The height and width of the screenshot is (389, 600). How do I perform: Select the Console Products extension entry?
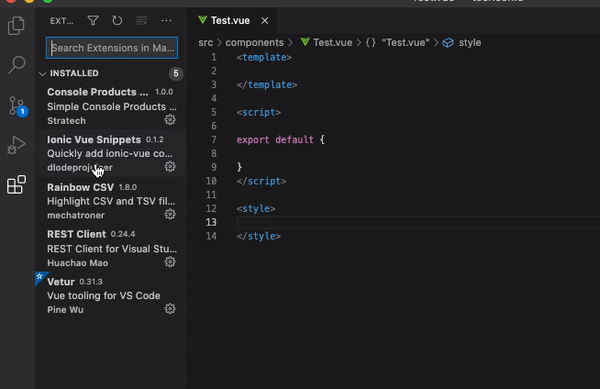(111, 106)
